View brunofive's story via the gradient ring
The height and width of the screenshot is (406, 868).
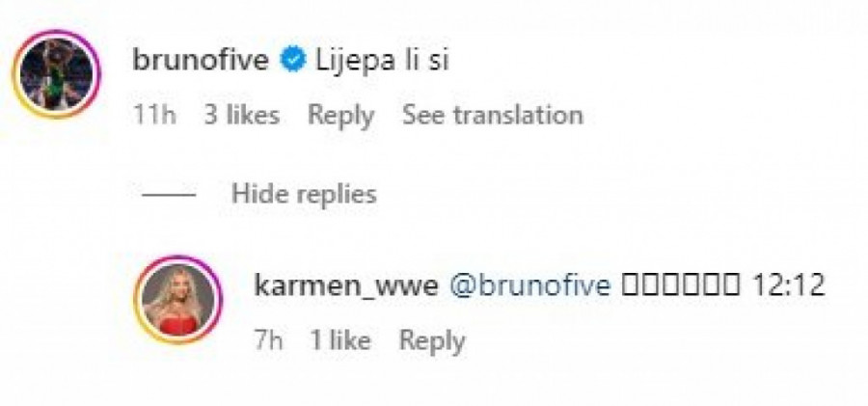(57, 74)
